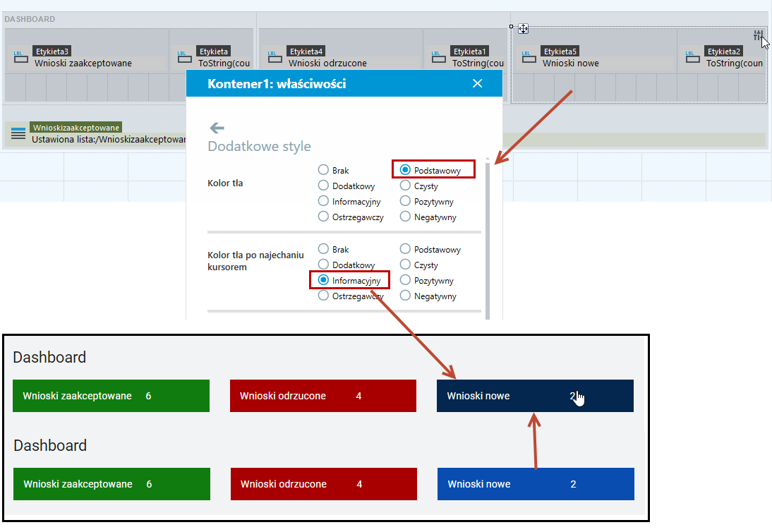Choose Pozytywny for Kolor tła

point(405,201)
